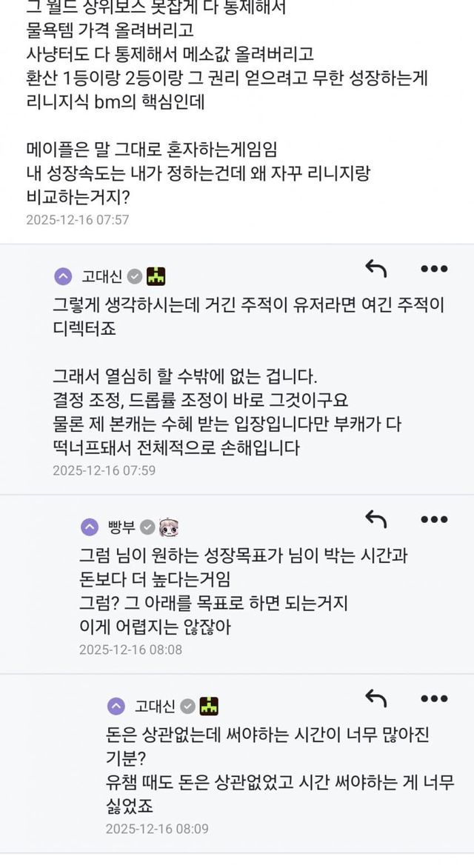Open the 고대신 username on the 08:09 reply
Screen dimensions: 474x868
tap(154, 706)
